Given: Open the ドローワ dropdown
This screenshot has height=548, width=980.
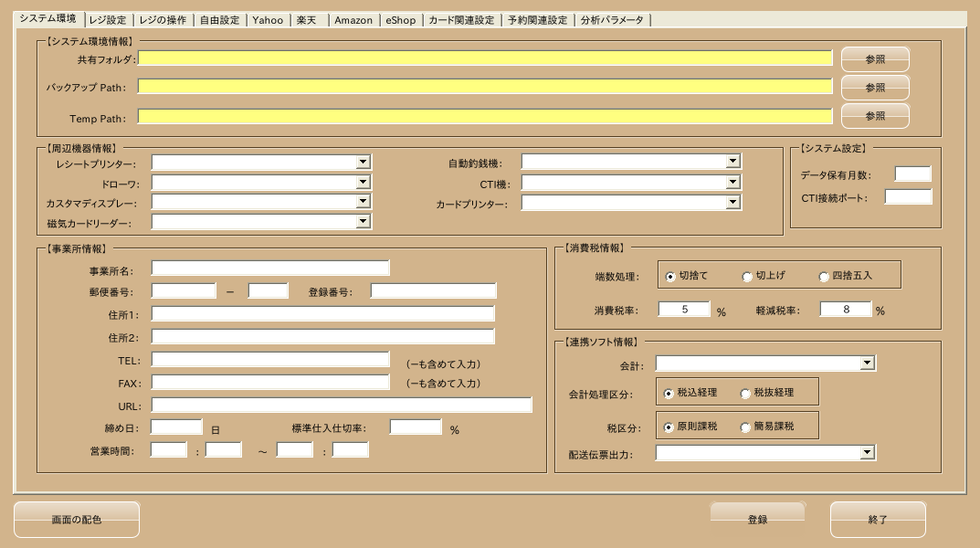Looking at the screenshot, I should (364, 183).
